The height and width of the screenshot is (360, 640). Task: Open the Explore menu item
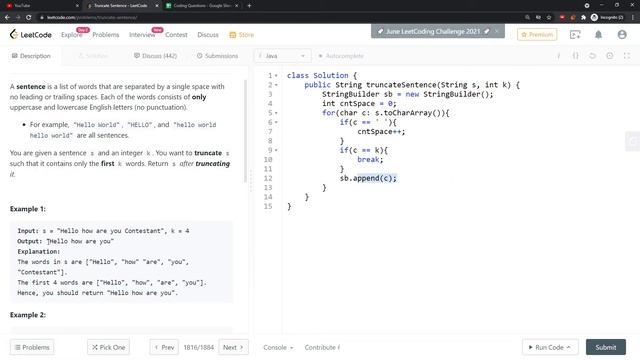coord(71,35)
